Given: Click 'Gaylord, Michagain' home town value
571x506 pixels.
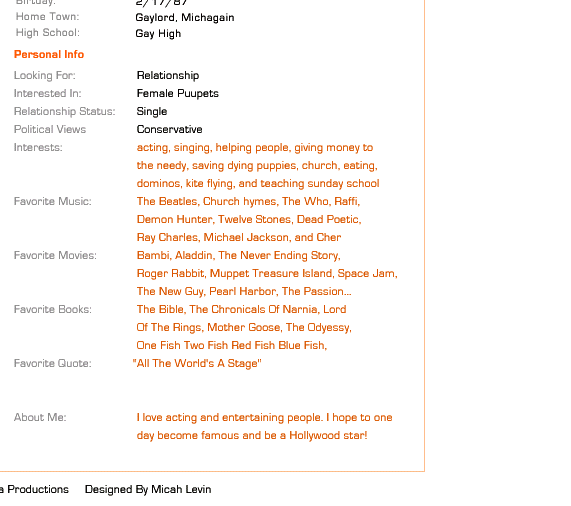Looking at the screenshot, I should pos(185,17).
